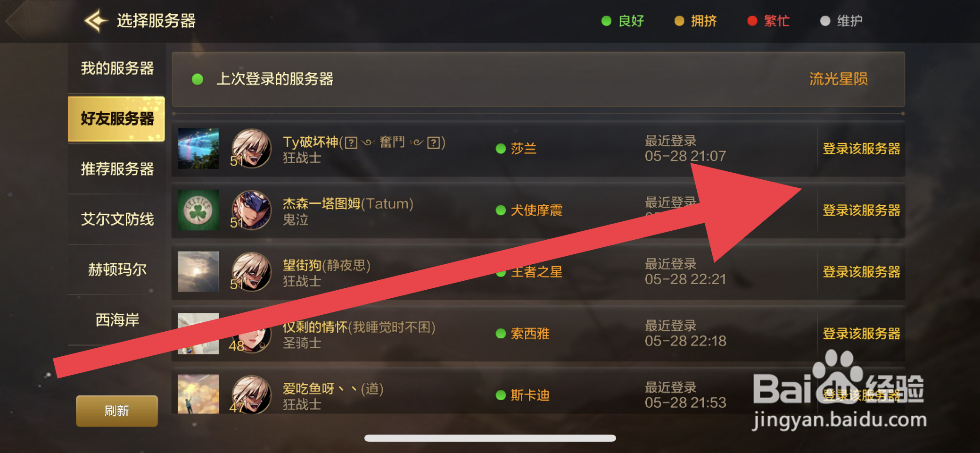
Task: Switch to 我的服务器 tab
Action: [x=117, y=68]
